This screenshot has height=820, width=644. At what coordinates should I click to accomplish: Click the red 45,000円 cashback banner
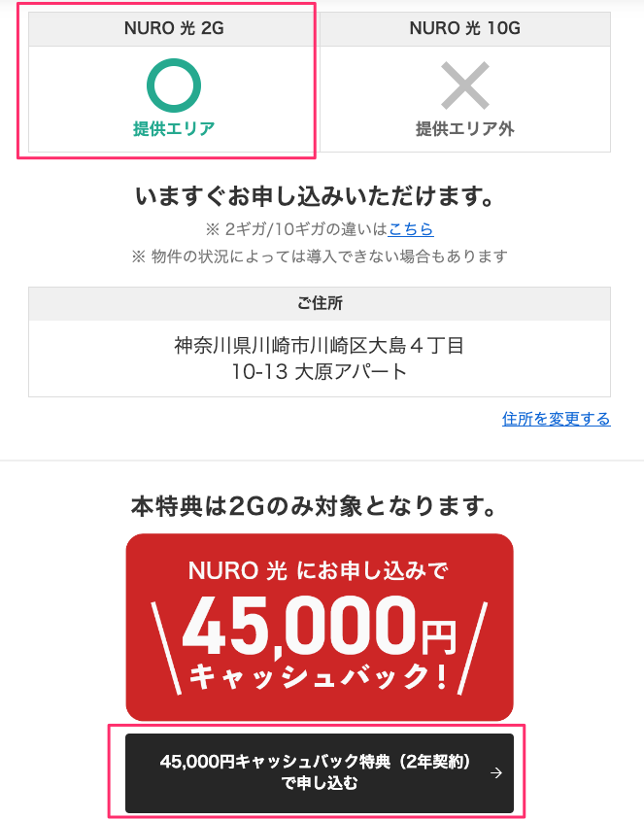tap(320, 627)
